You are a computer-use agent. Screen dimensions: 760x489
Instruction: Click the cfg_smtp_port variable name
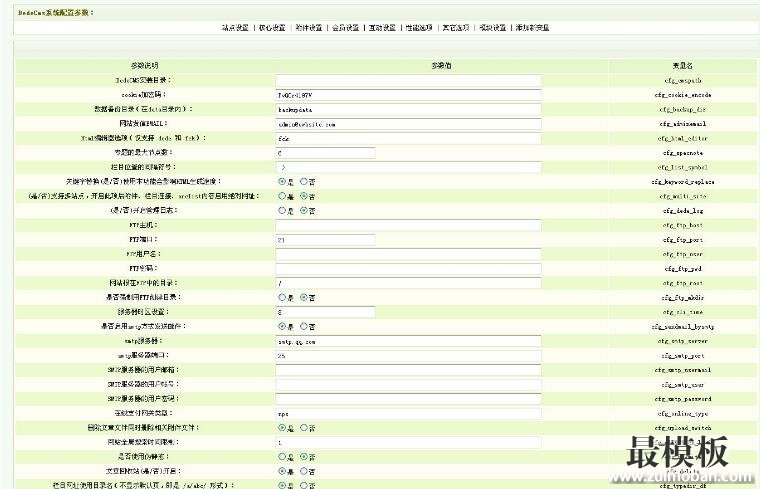[x=683, y=356]
